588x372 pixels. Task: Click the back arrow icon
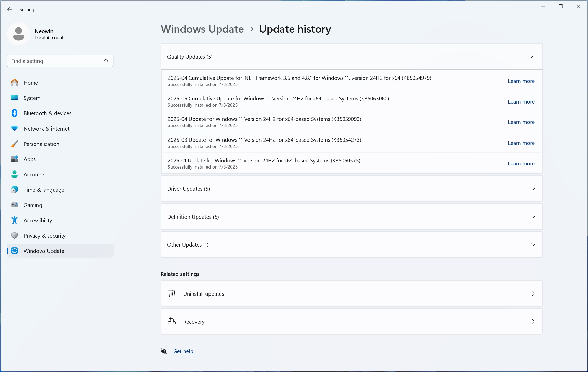(10, 9)
